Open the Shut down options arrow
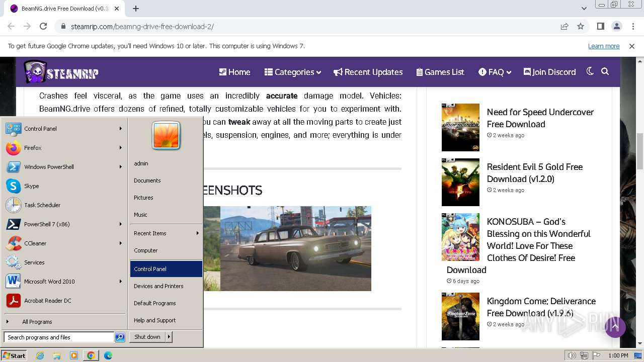The width and height of the screenshot is (644, 362). [169, 337]
